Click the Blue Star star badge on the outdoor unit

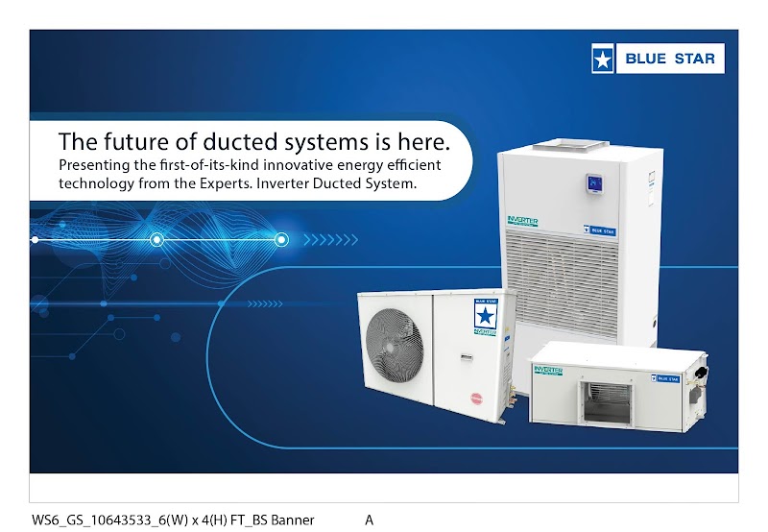(486, 316)
